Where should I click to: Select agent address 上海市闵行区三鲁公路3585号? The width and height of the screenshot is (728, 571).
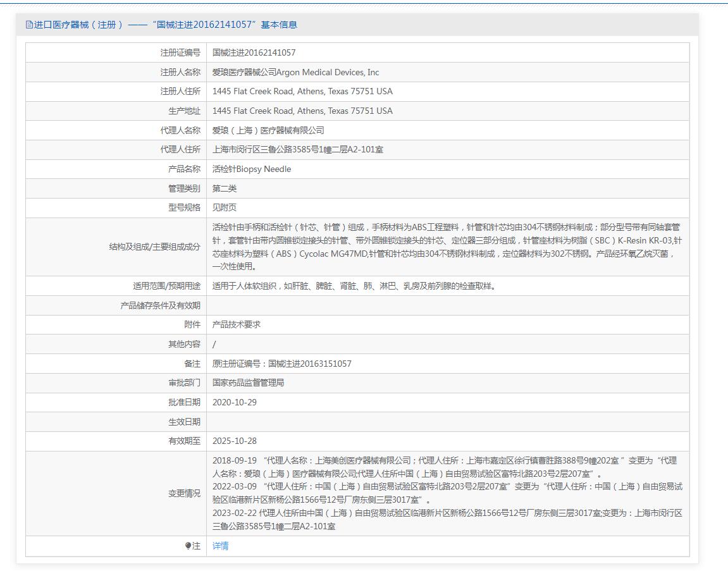[x=298, y=149]
